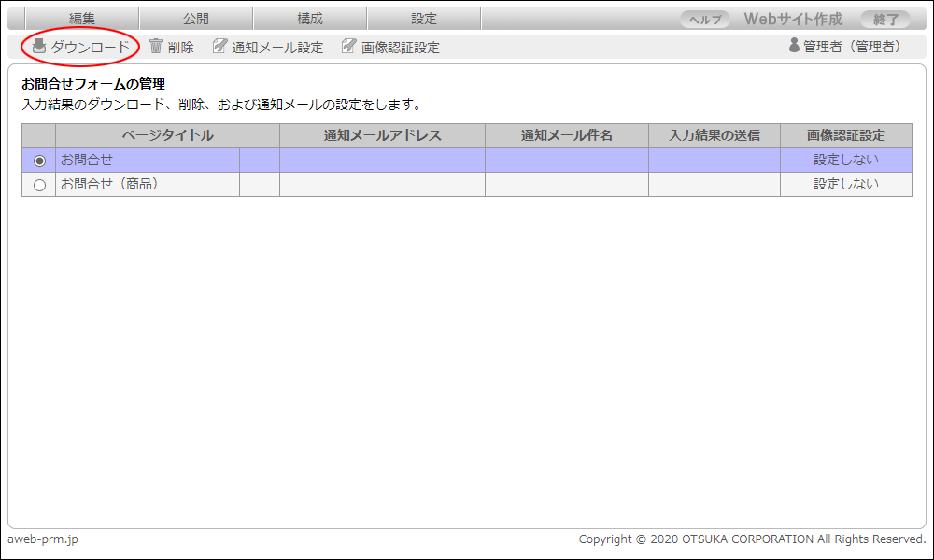The width and height of the screenshot is (934, 560).
Task: Switch to the 公開 tab
Action: click(196, 19)
